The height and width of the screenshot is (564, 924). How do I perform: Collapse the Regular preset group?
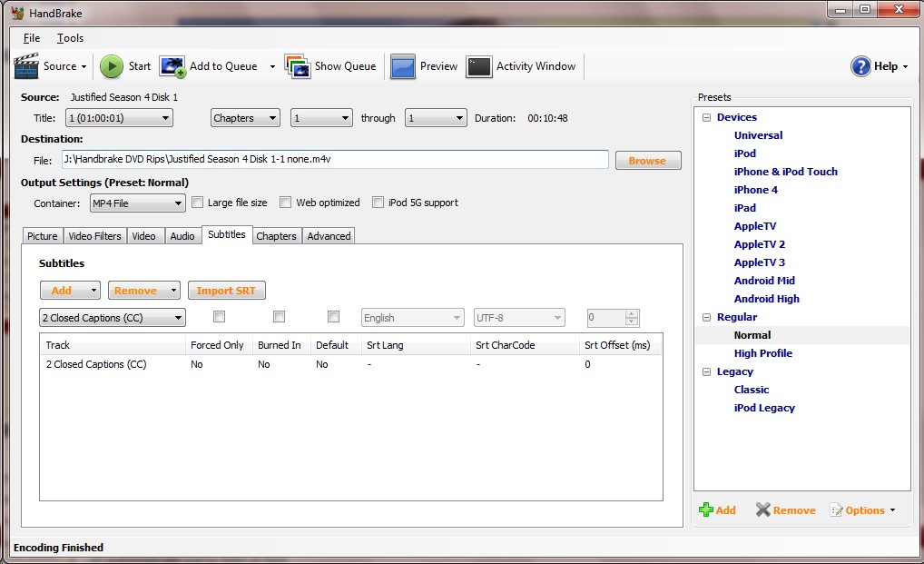(x=706, y=317)
